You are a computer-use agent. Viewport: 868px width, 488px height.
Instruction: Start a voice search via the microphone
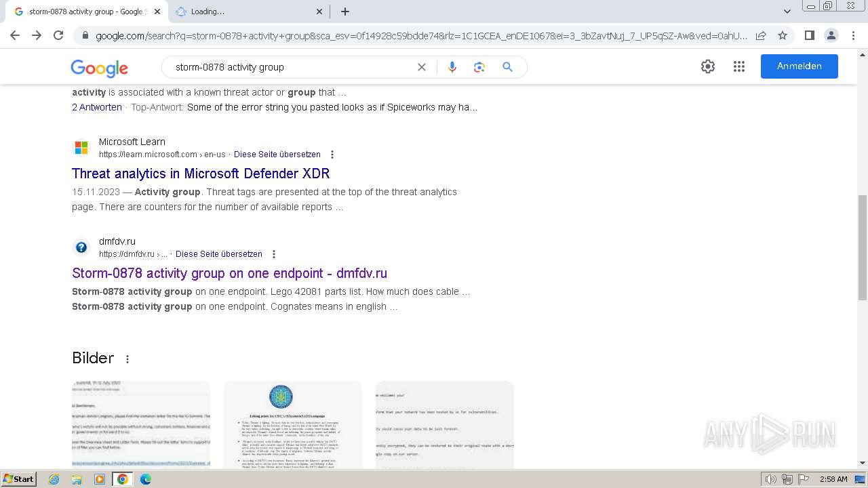[x=452, y=67]
